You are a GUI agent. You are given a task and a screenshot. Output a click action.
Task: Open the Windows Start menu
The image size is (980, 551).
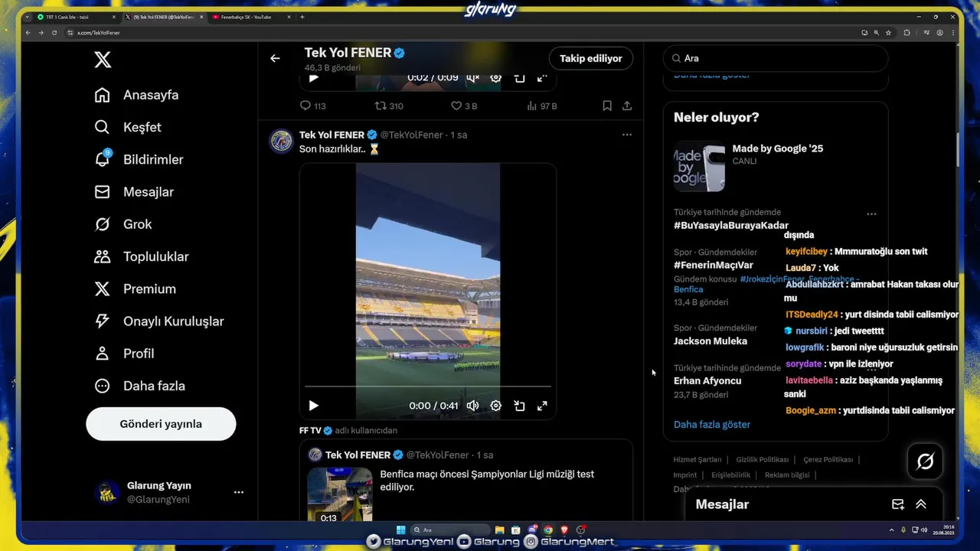click(400, 530)
